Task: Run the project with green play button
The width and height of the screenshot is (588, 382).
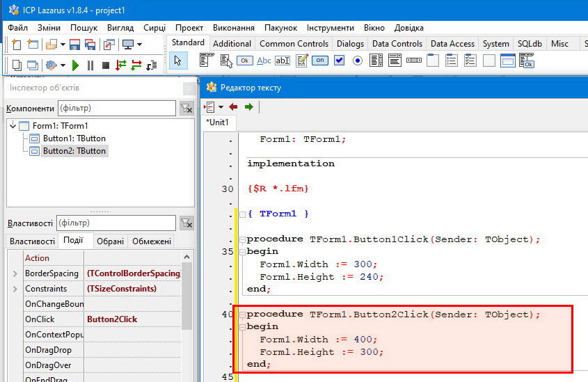Action: click(75, 65)
